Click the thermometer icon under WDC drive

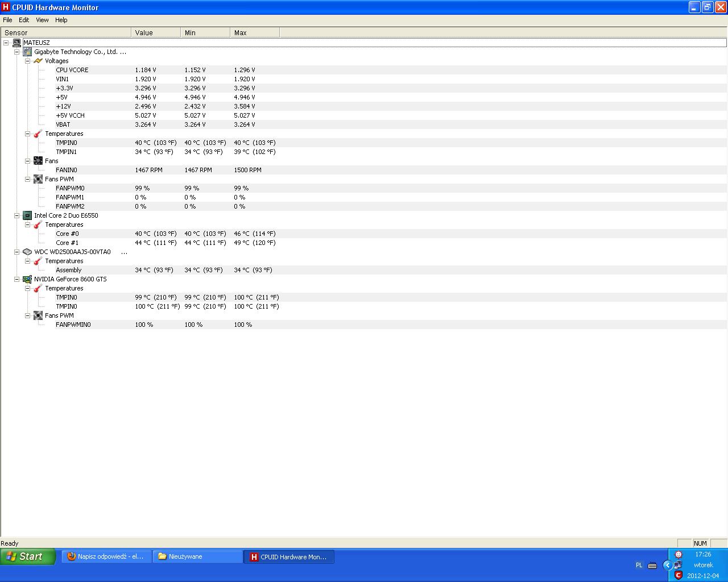tap(38, 261)
